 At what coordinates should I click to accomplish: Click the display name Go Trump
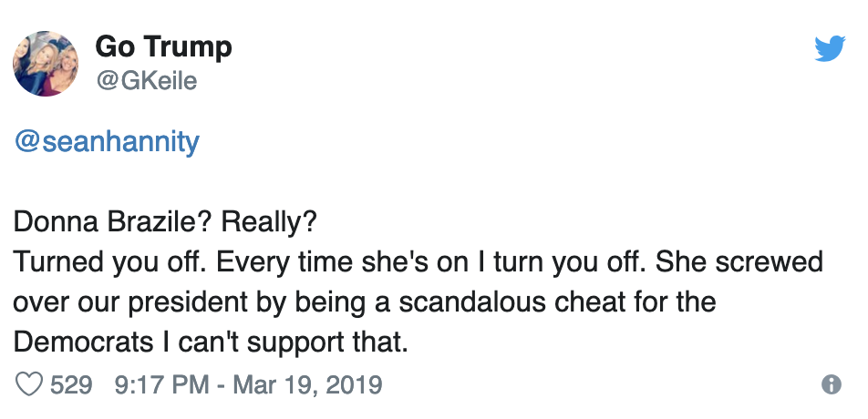pyautogui.click(x=163, y=46)
